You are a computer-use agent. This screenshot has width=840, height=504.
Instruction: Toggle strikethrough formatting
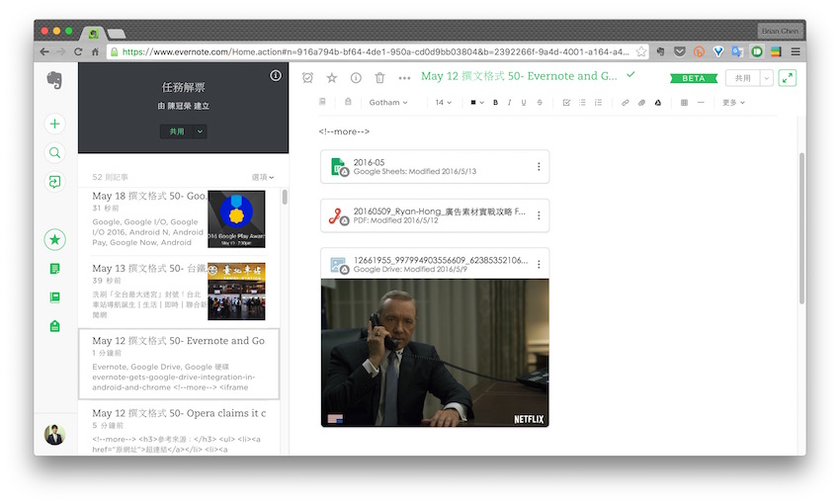[540, 103]
